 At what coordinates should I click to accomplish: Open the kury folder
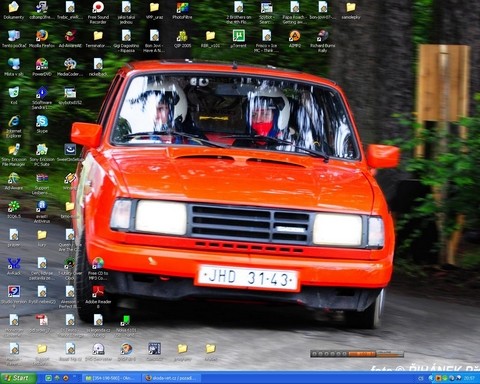coord(42,239)
